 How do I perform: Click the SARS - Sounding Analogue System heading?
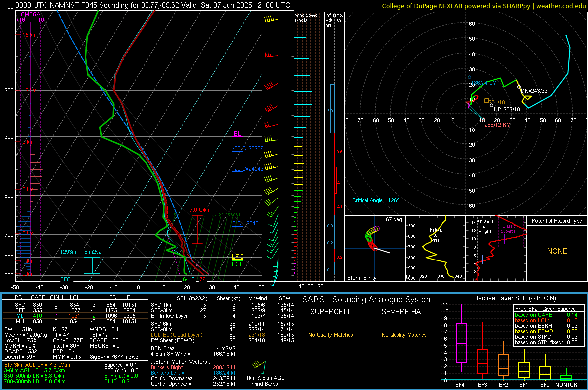[368, 300]
